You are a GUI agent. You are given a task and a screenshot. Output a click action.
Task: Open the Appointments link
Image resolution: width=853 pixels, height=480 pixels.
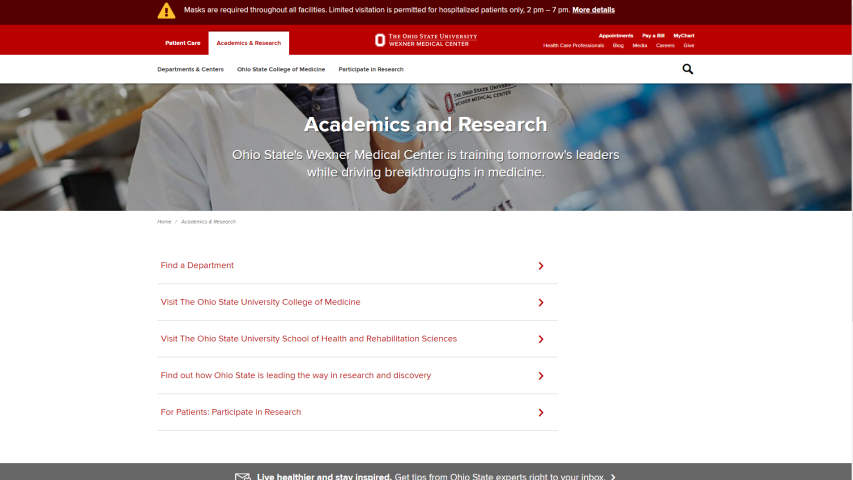(616, 35)
